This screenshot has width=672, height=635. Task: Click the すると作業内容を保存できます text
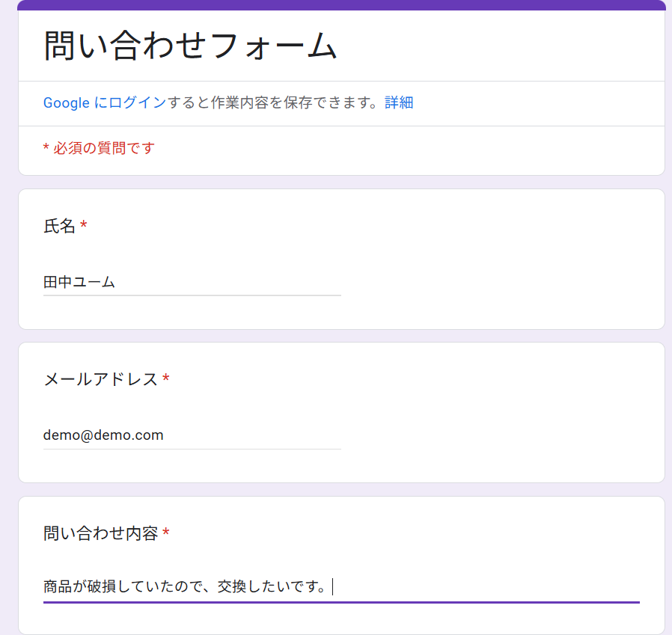[275, 103]
